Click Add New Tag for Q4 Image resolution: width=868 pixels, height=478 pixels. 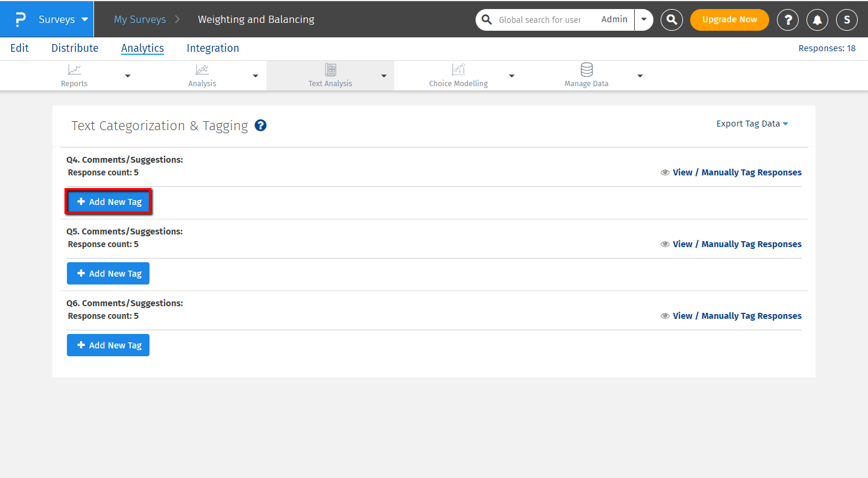click(x=108, y=202)
